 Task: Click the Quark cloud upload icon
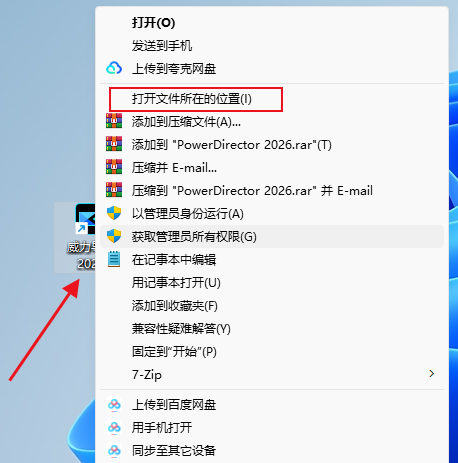(114, 68)
